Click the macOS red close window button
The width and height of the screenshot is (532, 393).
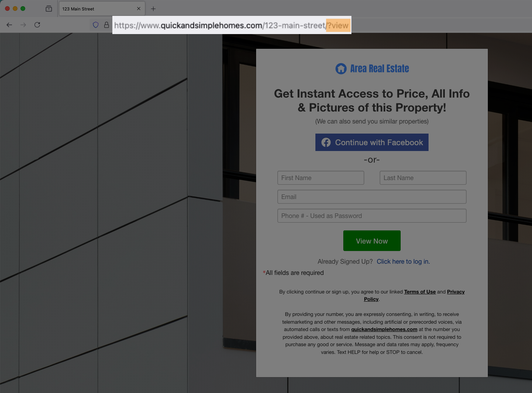click(x=7, y=9)
